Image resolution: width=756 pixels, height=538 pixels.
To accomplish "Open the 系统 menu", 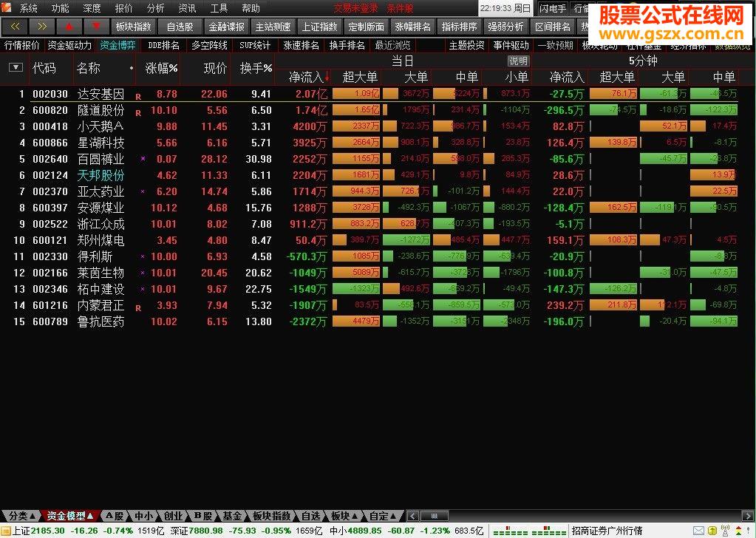I will (x=28, y=8).
